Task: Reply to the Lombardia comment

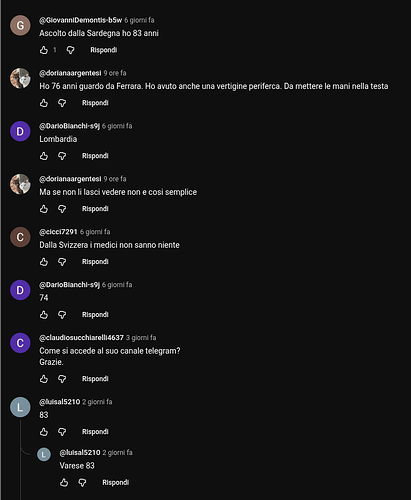Action: (x=95, y=156)
